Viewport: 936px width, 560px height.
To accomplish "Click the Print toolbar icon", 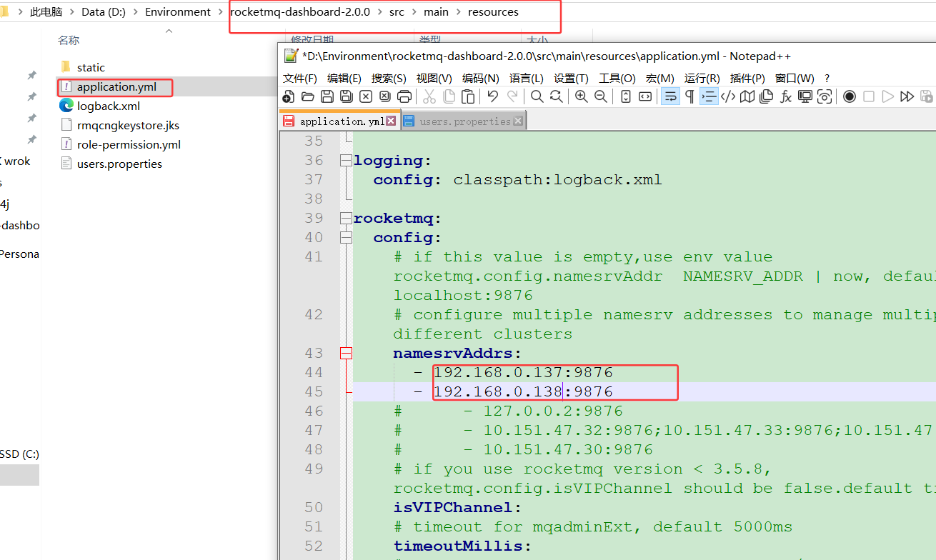I will [404, 96].
